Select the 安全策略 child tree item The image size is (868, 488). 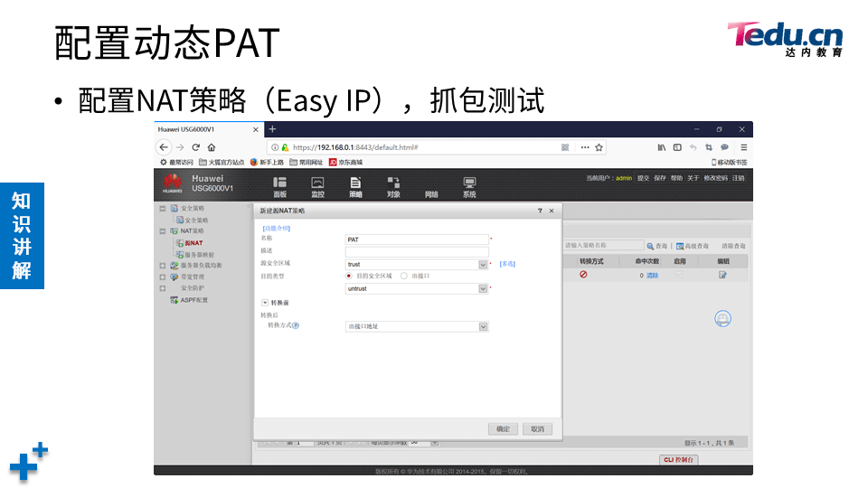tap(194, 221)
